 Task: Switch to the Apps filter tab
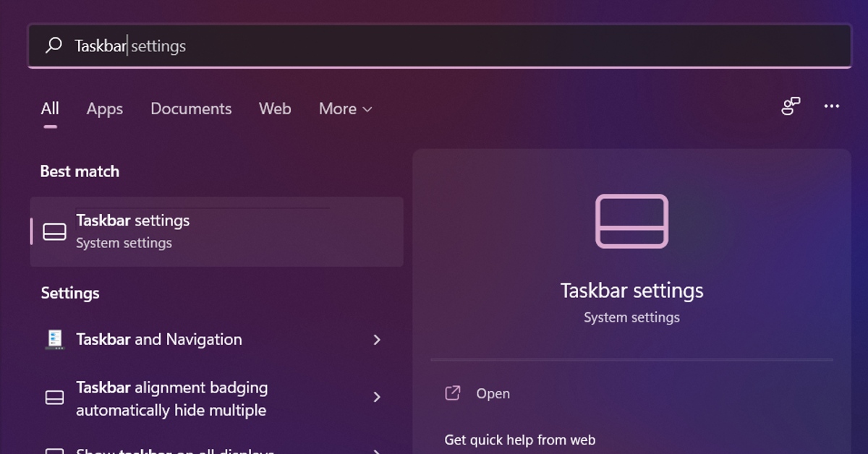coord(104,108)
